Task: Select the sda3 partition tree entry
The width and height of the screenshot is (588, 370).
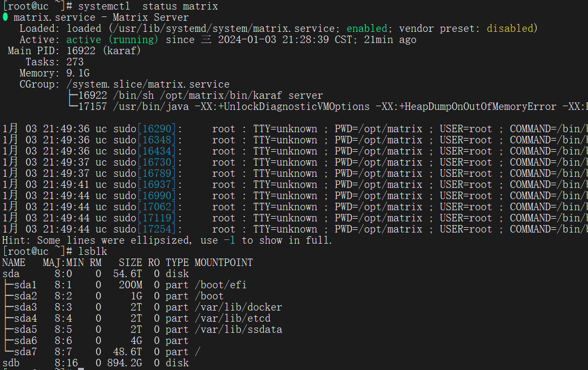Action: (25, 307)
